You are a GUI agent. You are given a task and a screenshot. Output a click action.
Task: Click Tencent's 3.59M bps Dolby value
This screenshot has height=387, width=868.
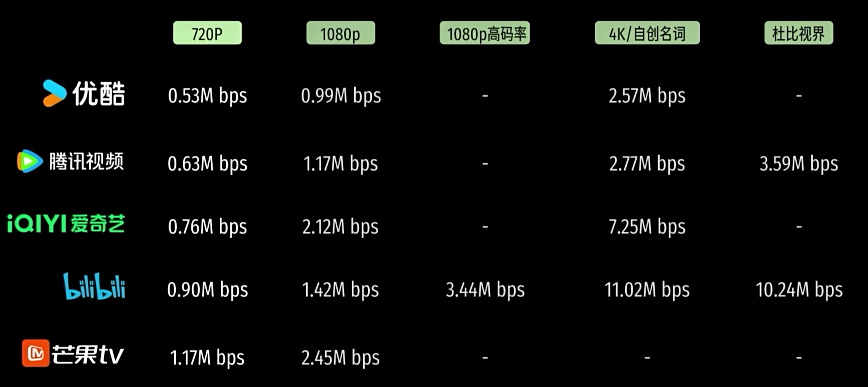(799, 164)
